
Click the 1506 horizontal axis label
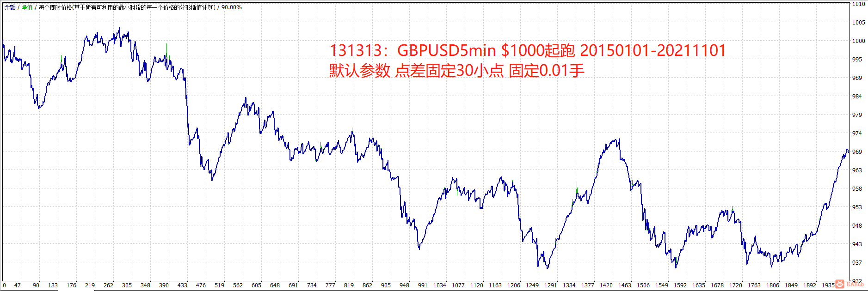(643, 285)
